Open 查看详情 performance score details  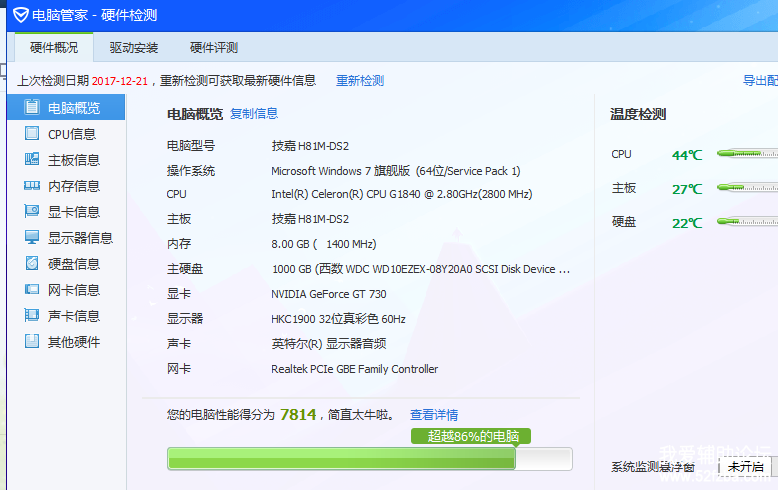pos(434,415)
